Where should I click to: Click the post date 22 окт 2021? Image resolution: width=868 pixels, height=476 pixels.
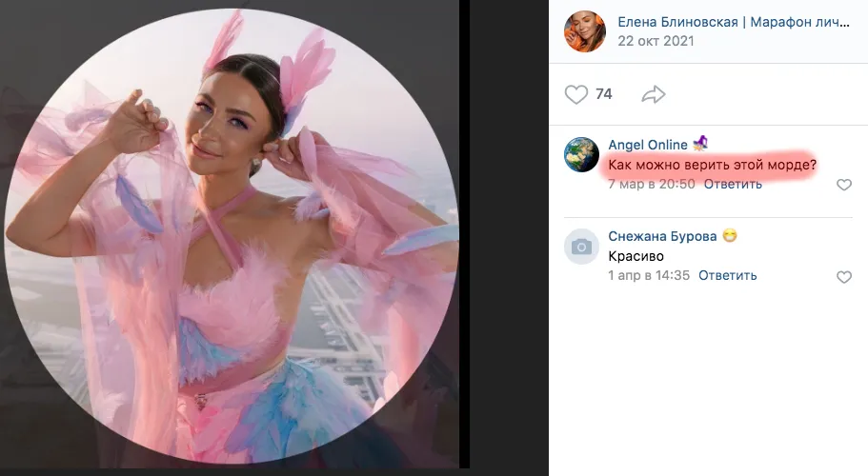point(656,41)
